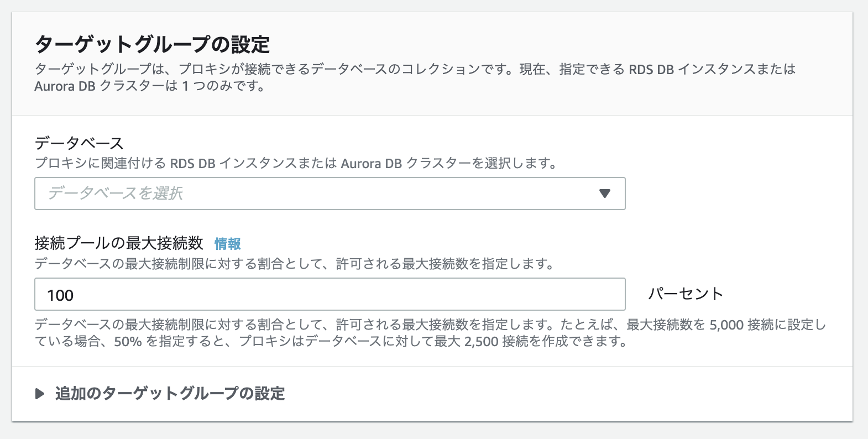The height and width of the screenshot is (439, 868).
Task: Open the 情報 link for connection pool info
Action: (x=228, y=244)
